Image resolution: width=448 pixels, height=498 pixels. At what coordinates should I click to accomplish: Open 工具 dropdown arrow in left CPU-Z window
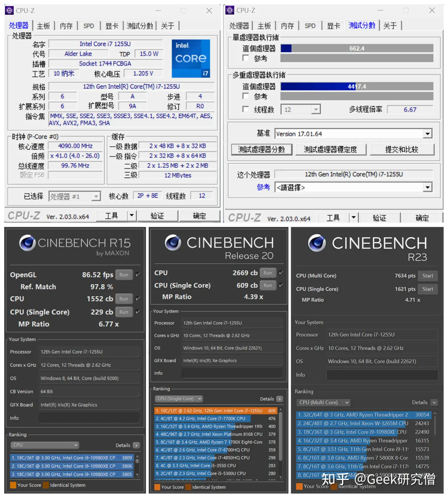point(132,215)
